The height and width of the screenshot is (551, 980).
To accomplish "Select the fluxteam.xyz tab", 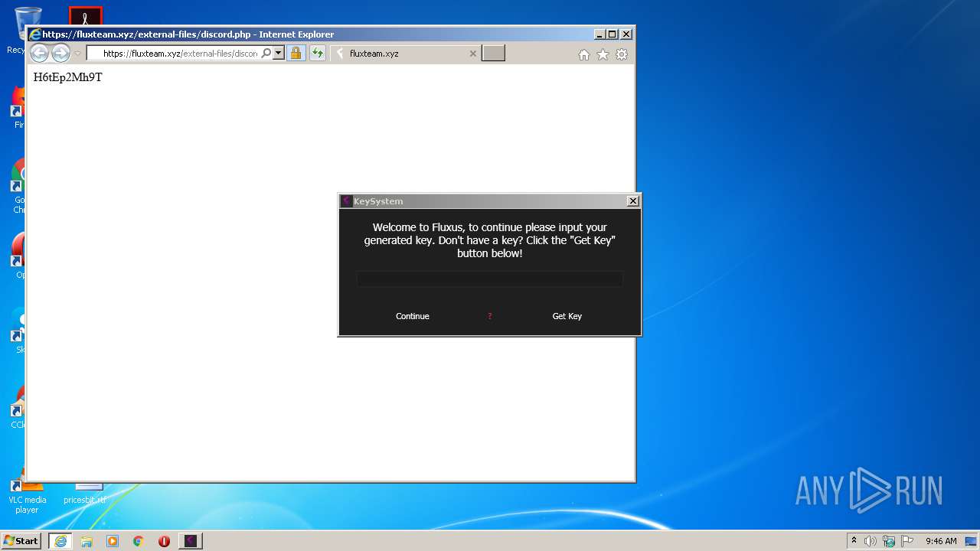I will (406, 54).
